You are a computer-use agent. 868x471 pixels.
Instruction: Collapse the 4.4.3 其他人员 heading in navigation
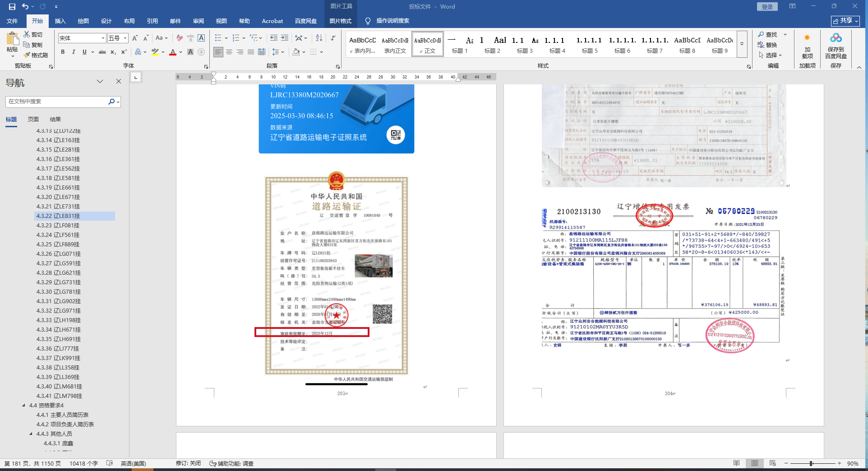(31, 434)
